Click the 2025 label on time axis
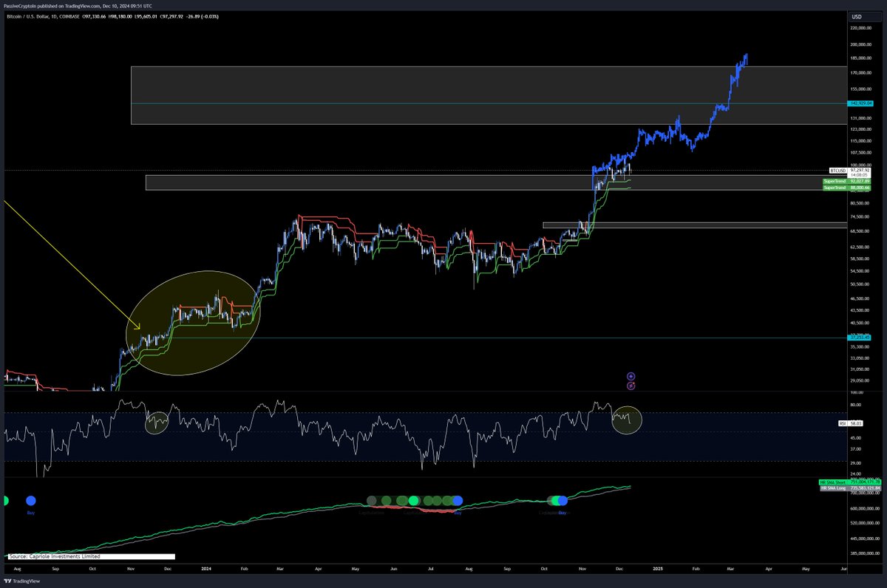This screenshot has width=887, height=588. coord(658,569)
